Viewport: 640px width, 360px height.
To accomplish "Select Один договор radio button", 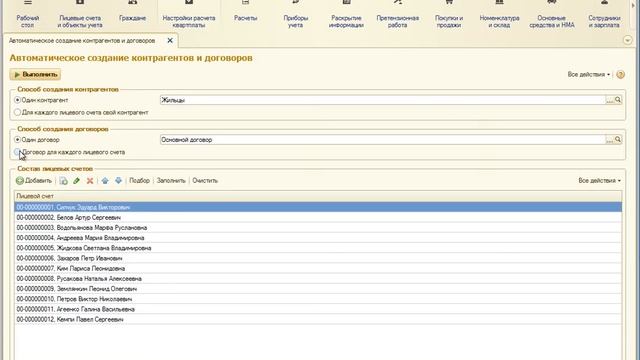I will click(x=18, y=140).
